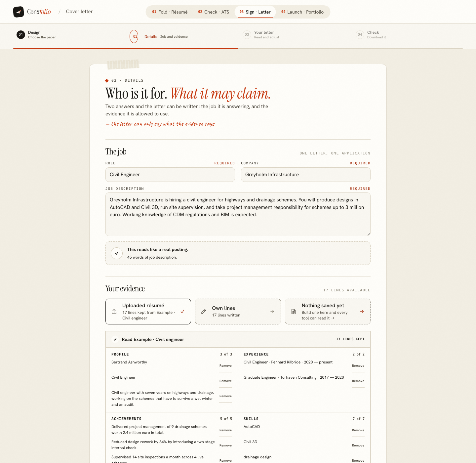Click the Experience '2 of 2' count
This screenshot has height=463, width=476.
click(x=359, y=354)
